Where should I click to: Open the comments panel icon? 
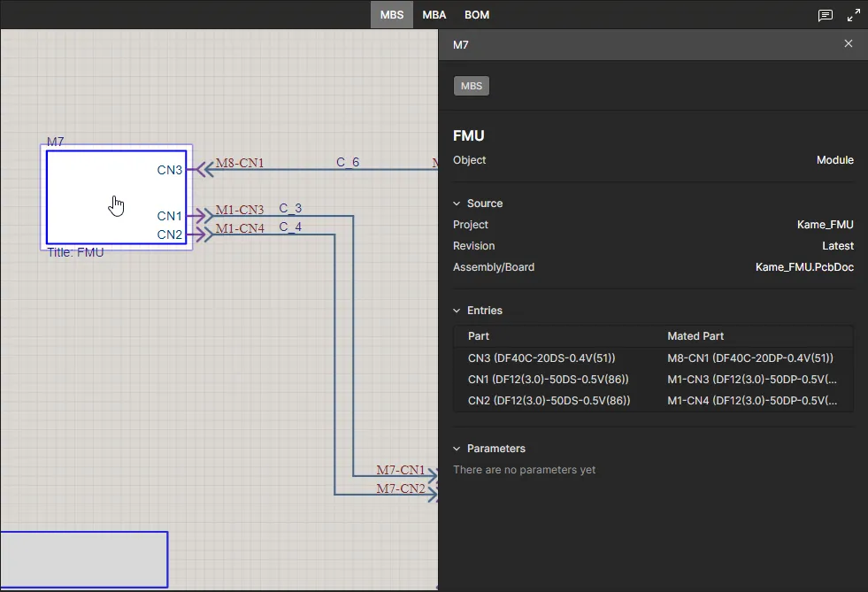pos(825,15)
